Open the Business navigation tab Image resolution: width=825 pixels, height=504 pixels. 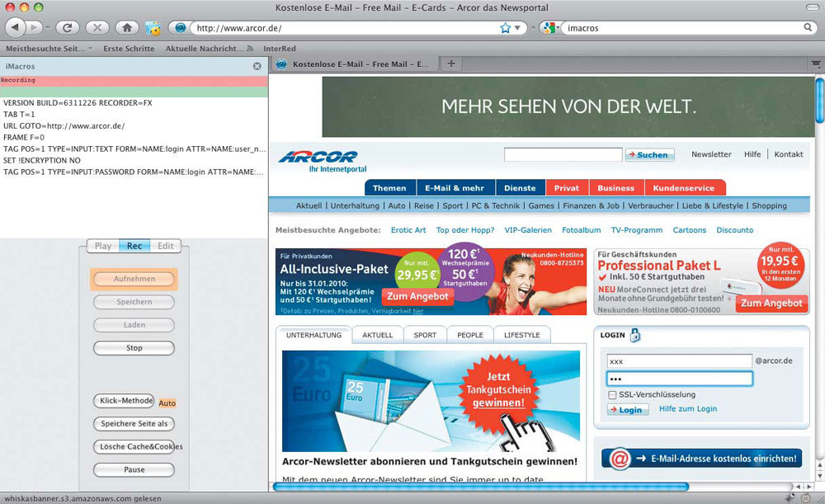(616, 188)
